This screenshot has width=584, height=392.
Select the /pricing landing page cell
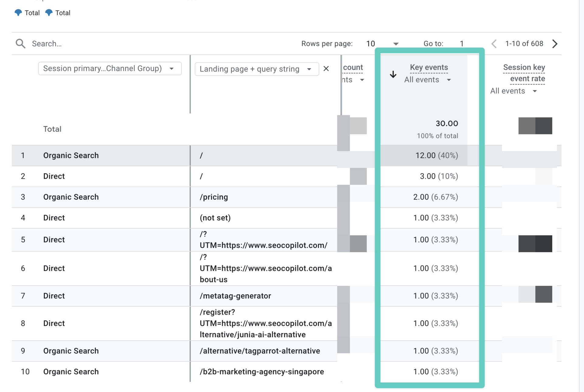[x=214, y=197]
